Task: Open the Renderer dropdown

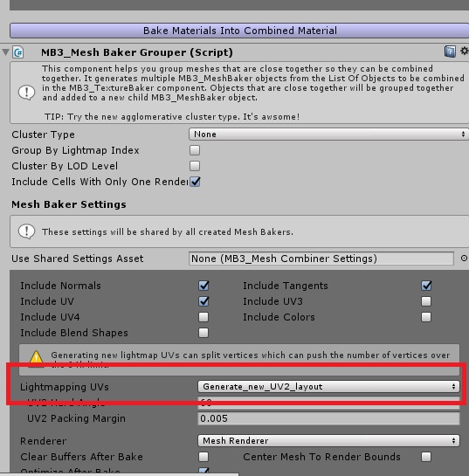Action: coord(328,441)
